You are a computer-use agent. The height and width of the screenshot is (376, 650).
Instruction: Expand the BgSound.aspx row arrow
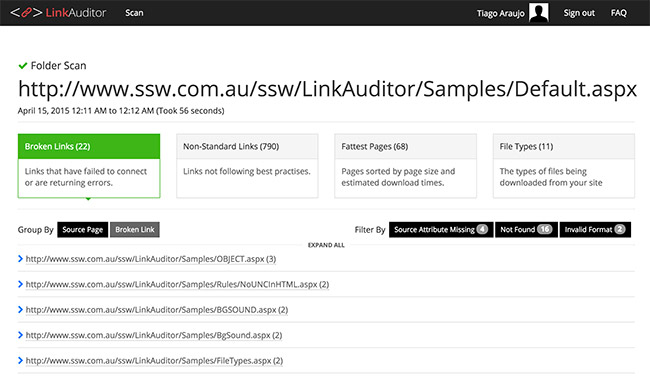20,335
